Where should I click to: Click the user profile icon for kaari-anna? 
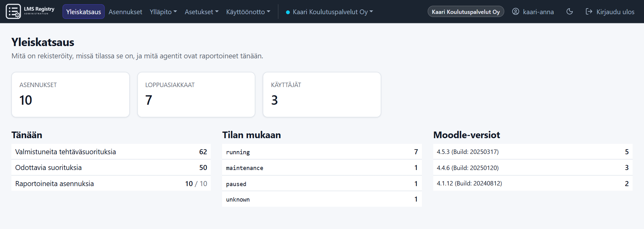click(x=516, y=12)
